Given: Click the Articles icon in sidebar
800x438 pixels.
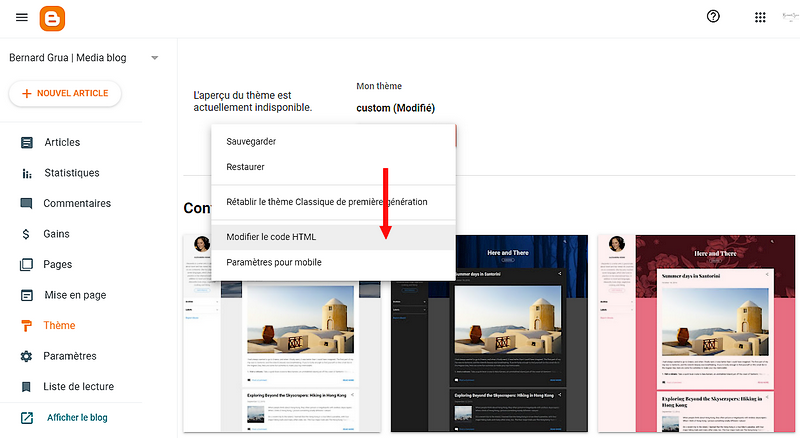Looking at the screenshot, I should pyautogui.click(x=27, y=142).
